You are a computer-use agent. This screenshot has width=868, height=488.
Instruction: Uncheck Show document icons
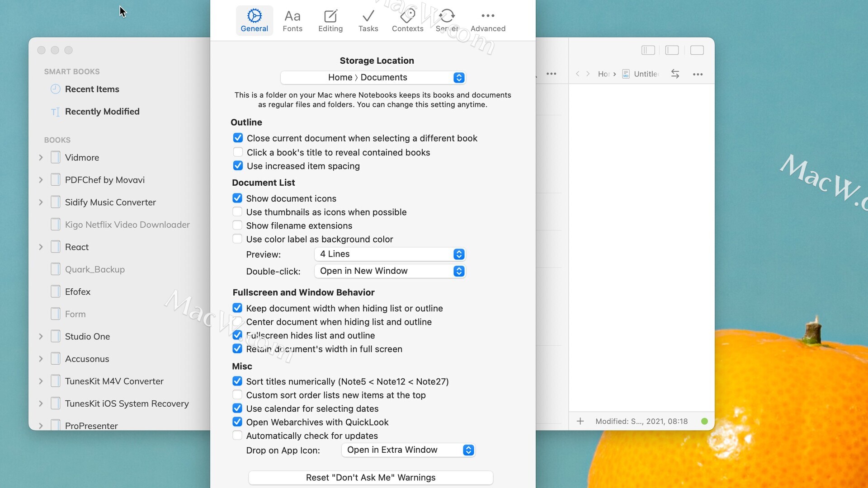point(237,198)
